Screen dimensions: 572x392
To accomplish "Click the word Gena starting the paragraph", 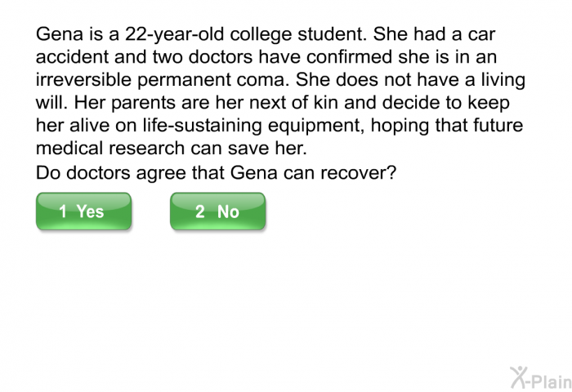I will click(x=60, y=34).
